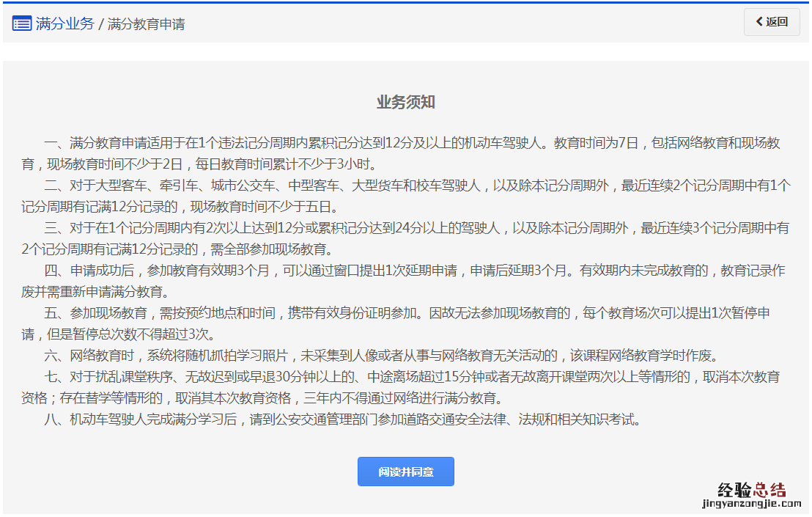Click the 经验总结 watermark logo
The width and height of the screenshot is (812, 517).
click(x=742, y=490)
